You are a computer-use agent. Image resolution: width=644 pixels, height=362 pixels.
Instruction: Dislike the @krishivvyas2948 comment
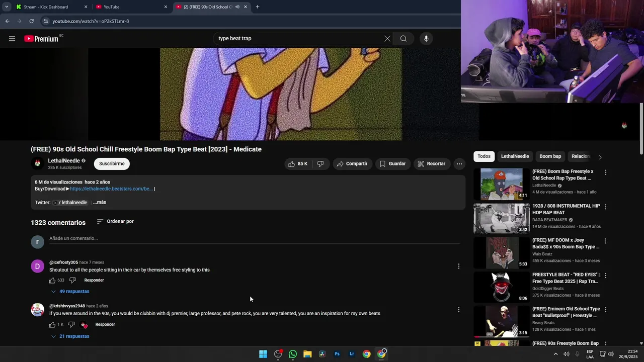[71, 324]
